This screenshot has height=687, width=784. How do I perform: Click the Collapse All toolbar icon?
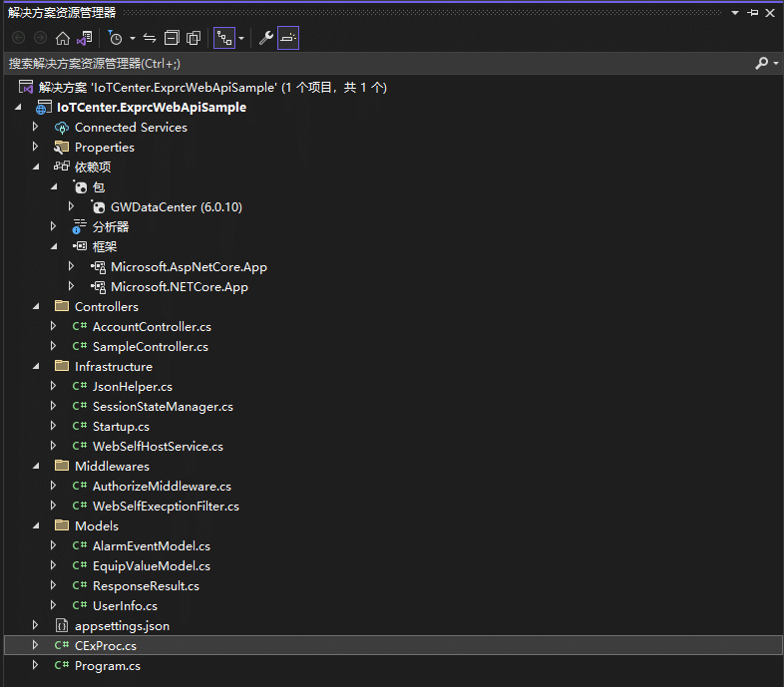coord(172,38)
